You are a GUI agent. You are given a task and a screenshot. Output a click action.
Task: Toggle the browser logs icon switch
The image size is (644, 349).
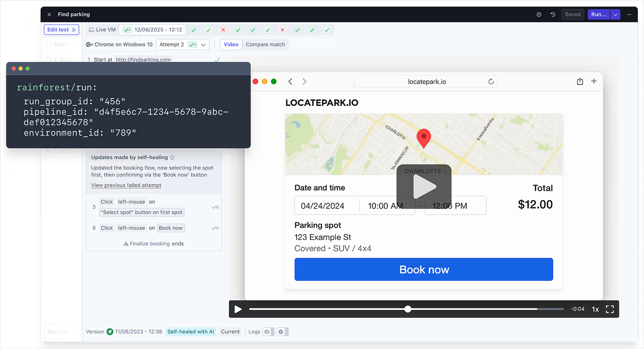pos(269,332)
